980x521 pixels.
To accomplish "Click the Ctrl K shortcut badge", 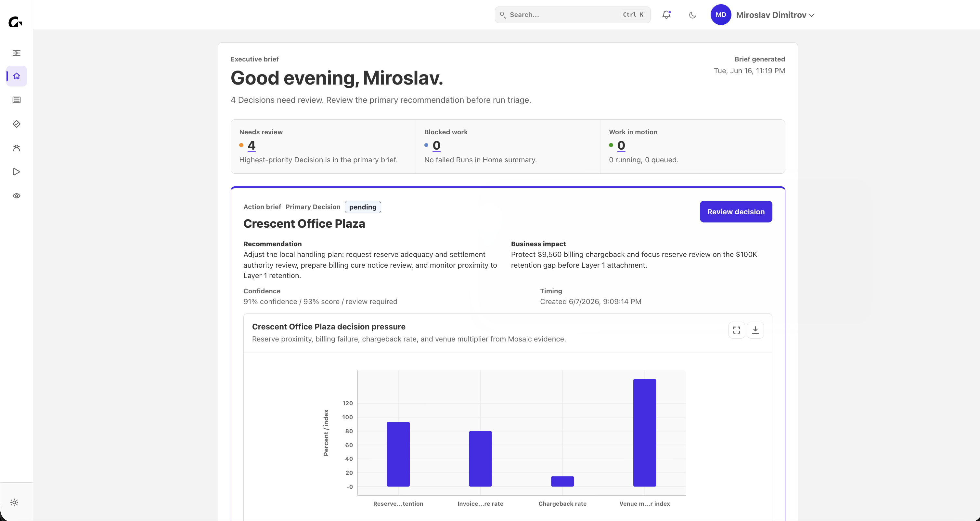I will point(633,15).
